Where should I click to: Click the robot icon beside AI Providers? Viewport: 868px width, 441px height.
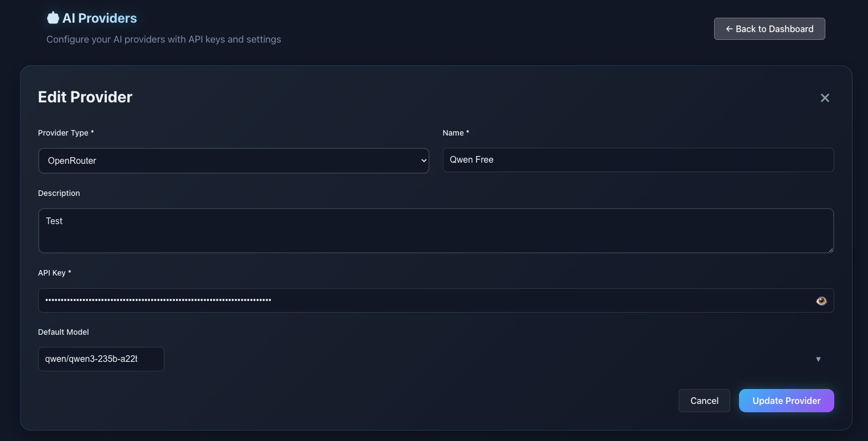[53, 17]
